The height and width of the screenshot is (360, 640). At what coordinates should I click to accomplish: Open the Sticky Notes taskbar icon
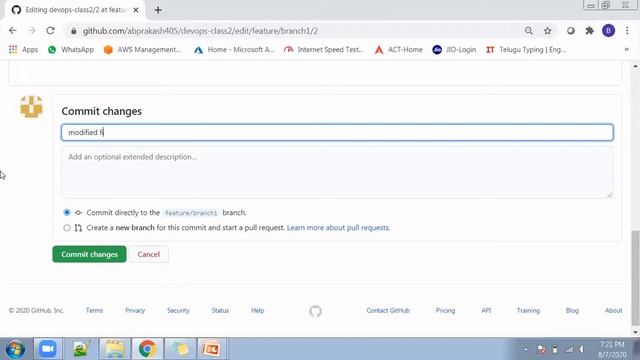click(180, 349)
